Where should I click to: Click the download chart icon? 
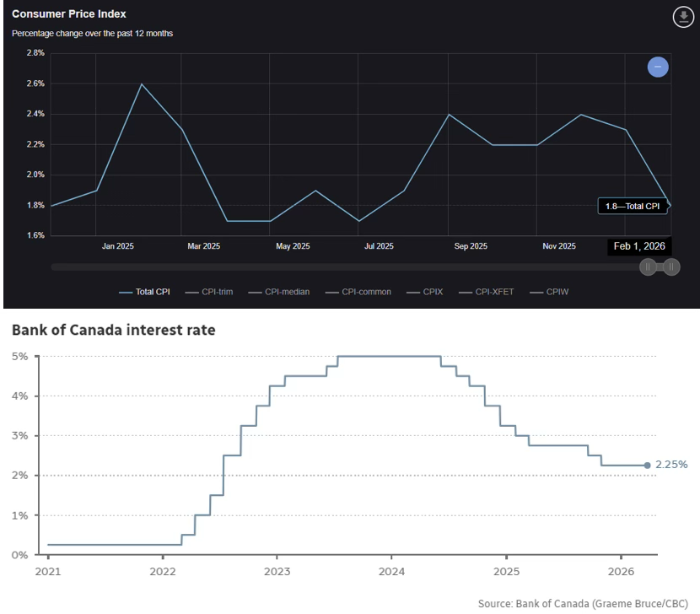[682, 17]
